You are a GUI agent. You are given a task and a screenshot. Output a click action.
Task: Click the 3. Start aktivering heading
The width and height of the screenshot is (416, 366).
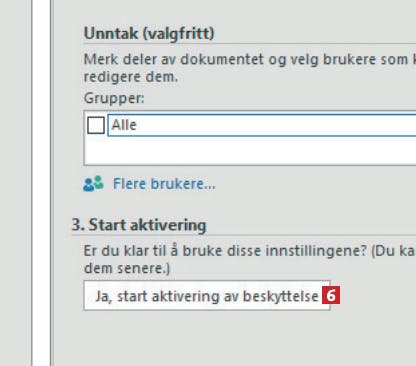(139, 225)
